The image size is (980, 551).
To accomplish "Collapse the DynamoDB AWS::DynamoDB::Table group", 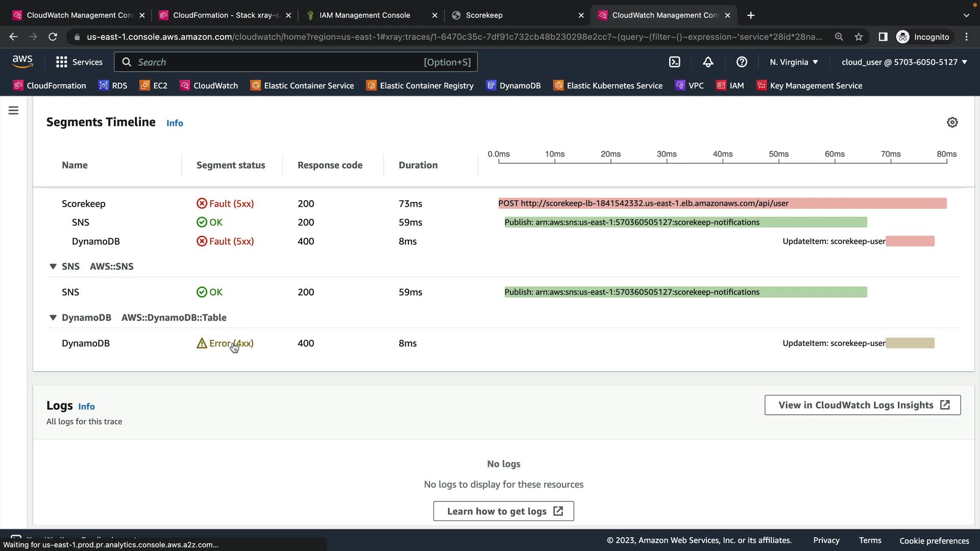I will 53,317.
